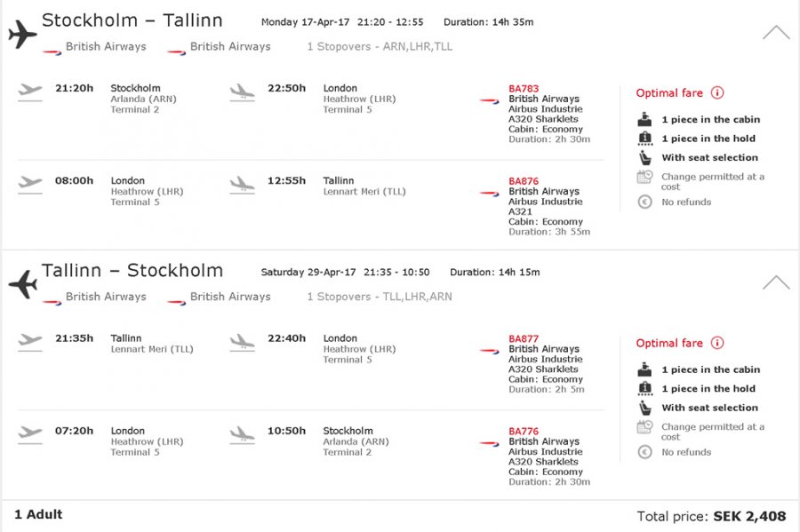The image size is (800, 532).
Task: Collapse the Tallinn – Stockholm flight details
Action: click(776, 283)
